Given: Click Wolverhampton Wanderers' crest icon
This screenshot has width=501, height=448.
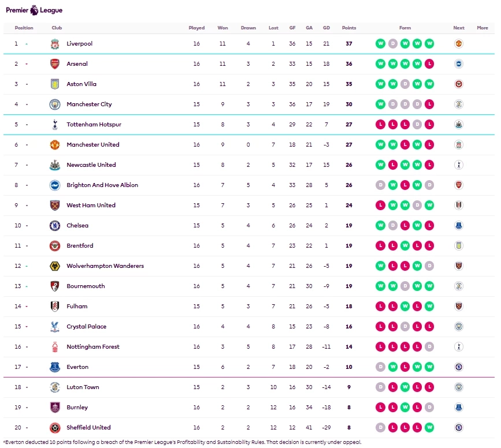Looking at the screenshot, I should pos(55,266).
